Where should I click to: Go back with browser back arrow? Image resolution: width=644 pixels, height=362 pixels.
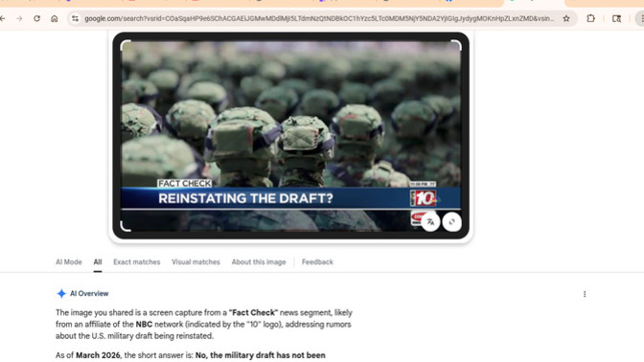coord(3,18)
